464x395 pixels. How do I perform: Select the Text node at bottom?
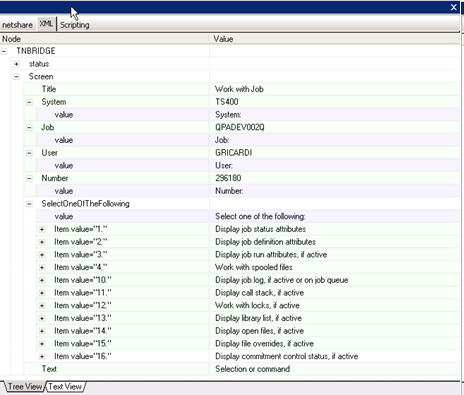[49, 369]
